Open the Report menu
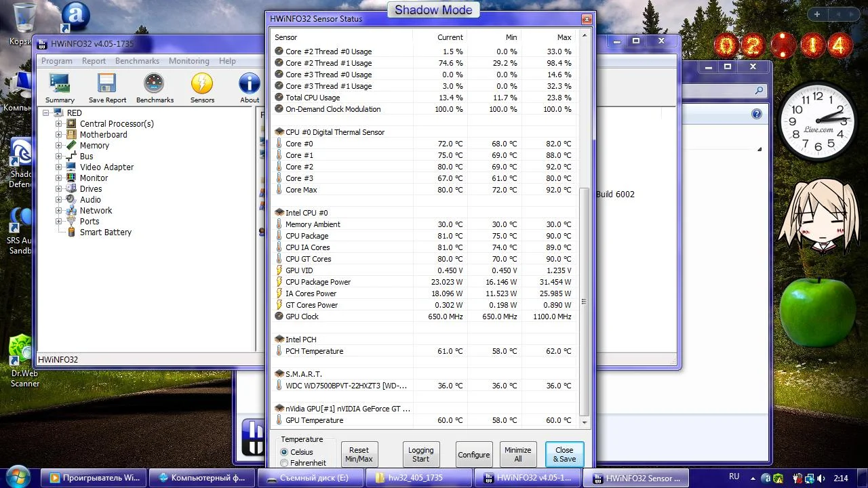Image resolution: width=868 pixels, height=488 pixels. pyautogui.click(x=94, y=61)
